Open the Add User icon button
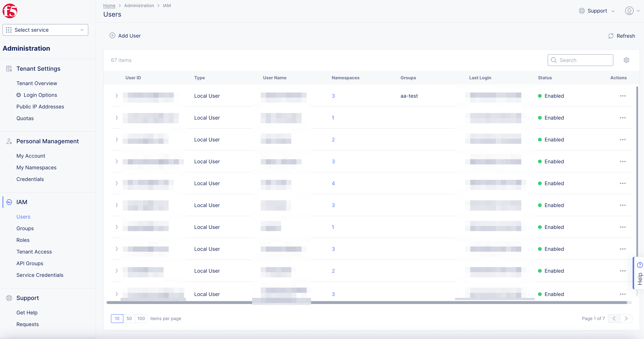 point(112,36)
